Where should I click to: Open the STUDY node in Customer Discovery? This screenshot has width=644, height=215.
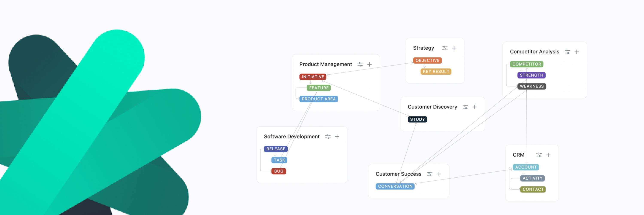pos(417,119)
